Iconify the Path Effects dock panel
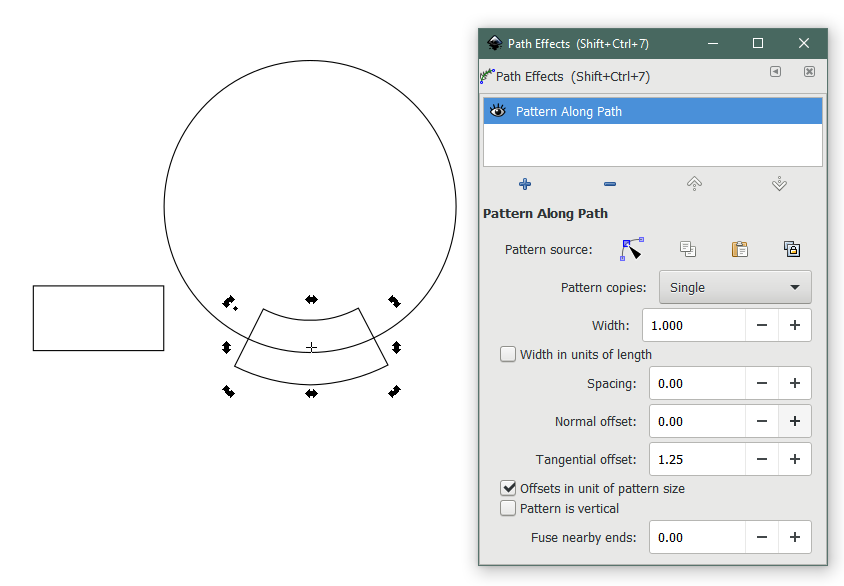 [x=775, y=72]
